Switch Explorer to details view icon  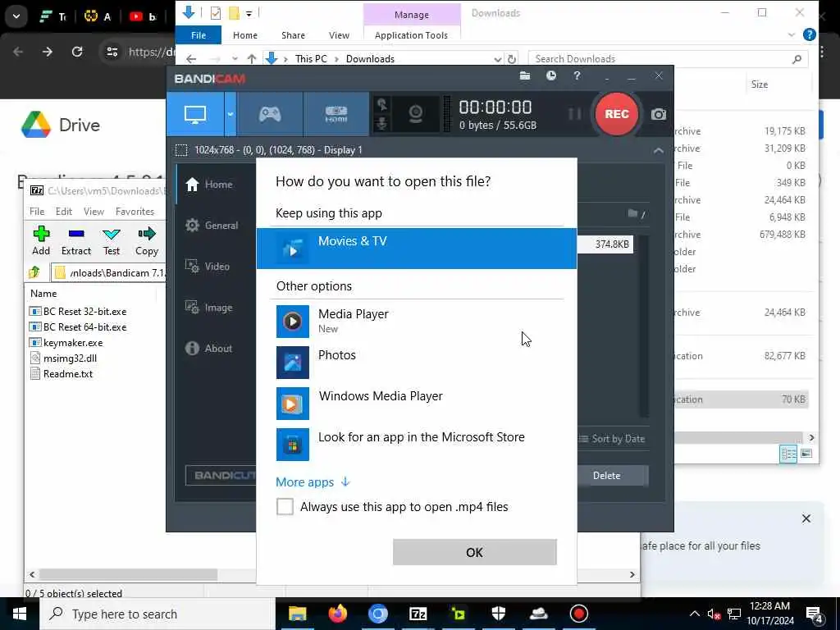[x=788, y=454]
